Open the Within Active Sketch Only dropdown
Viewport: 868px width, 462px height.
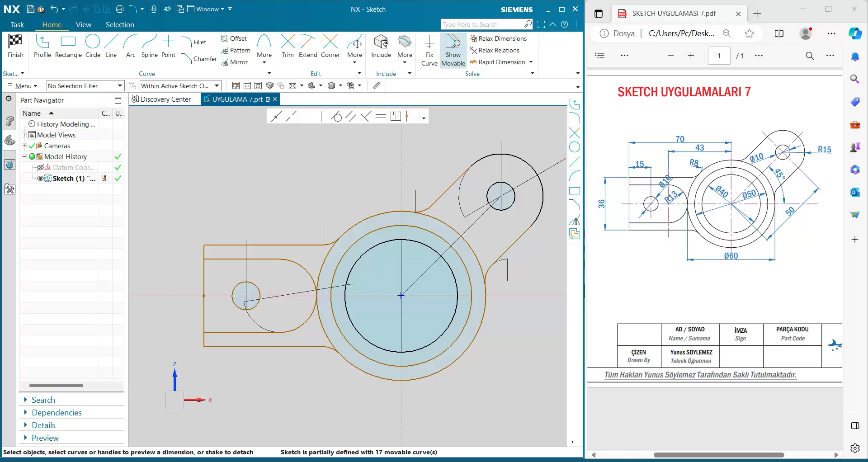[217, 85]
